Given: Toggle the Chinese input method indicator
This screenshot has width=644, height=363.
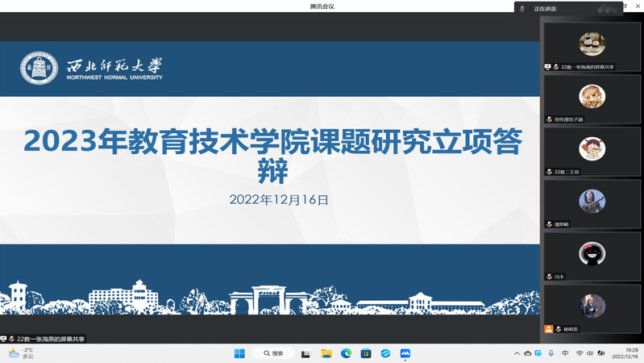Looking at the screenshot, I should [565, 353].
